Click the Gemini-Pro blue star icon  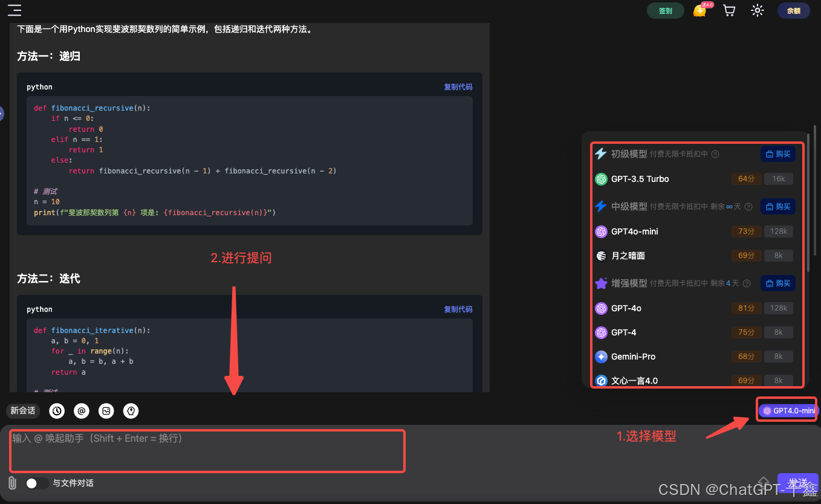click(601, 357)
